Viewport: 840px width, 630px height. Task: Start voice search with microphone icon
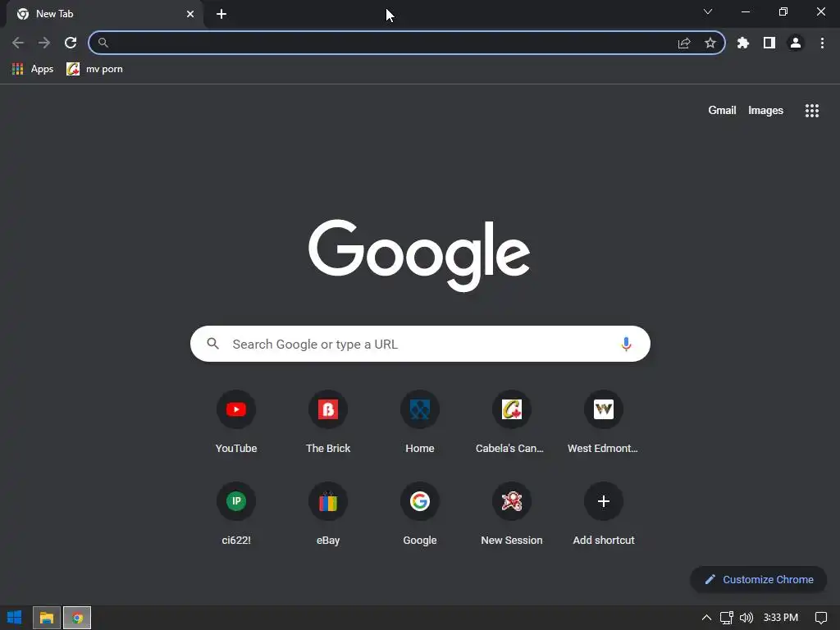tap(626, 344)
